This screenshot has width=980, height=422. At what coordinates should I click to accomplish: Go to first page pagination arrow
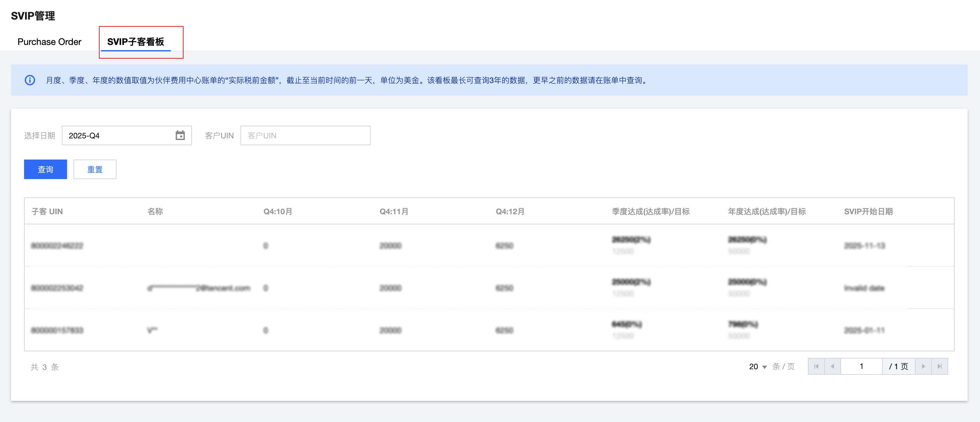pyautogui.click(x=816, y=366)
